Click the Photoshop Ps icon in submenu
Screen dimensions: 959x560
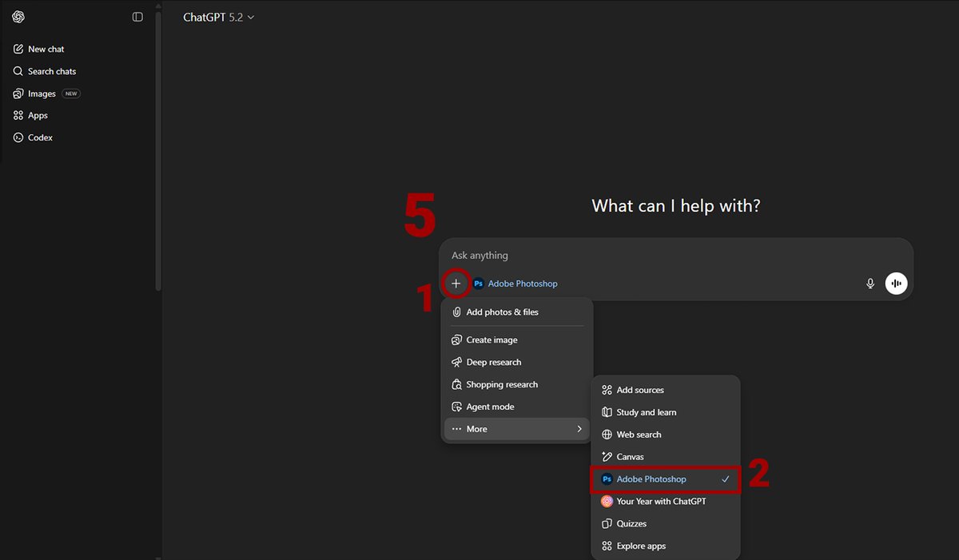pyautogui.click(x=607, y=479)
